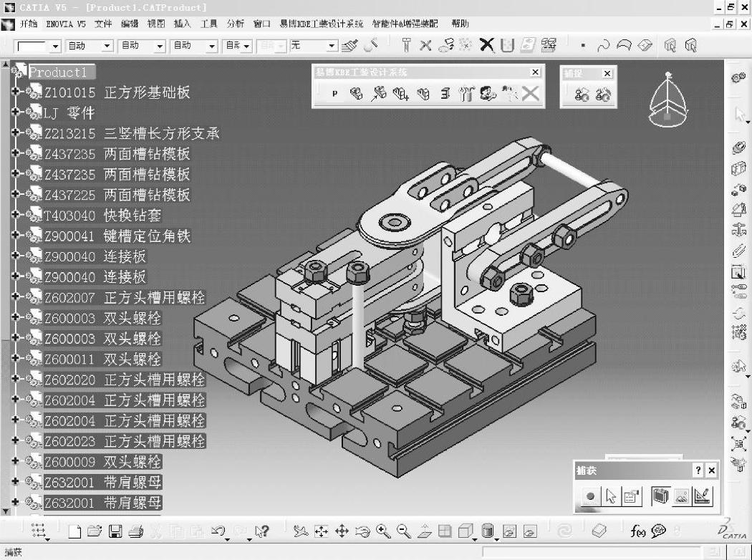Open the 编辑 menu
752x560 pixels.
click(130, 24)
